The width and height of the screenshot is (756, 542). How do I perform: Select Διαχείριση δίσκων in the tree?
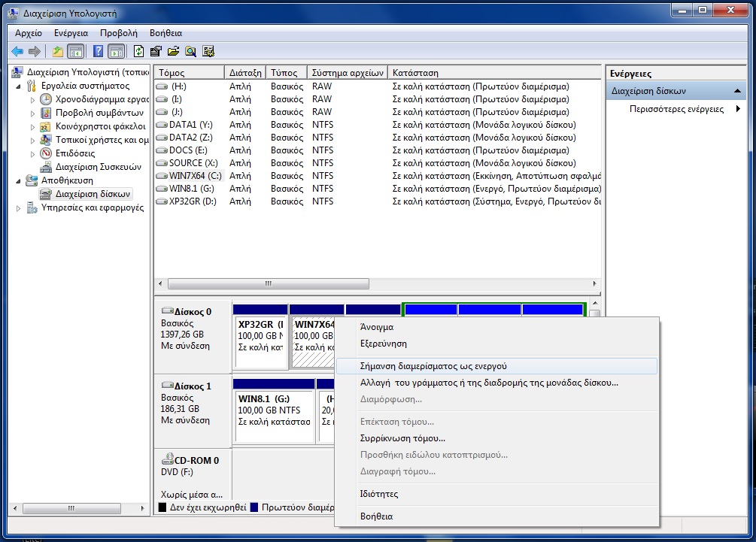coord(93,194)
